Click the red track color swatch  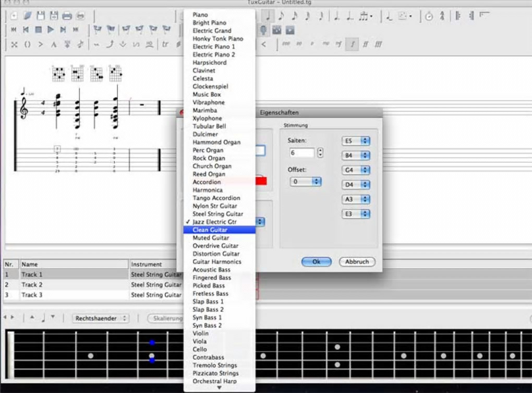[x=261, y=181]
